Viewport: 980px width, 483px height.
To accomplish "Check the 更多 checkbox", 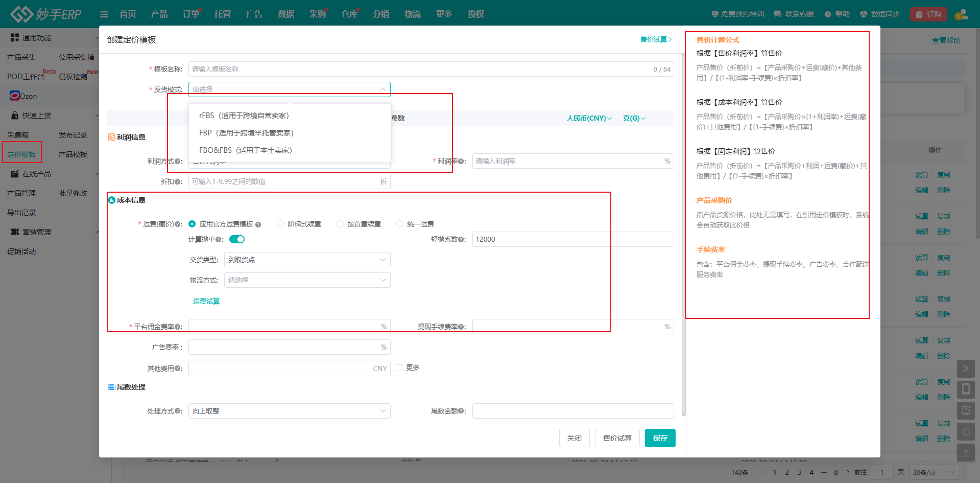I will tap(399, 367).
